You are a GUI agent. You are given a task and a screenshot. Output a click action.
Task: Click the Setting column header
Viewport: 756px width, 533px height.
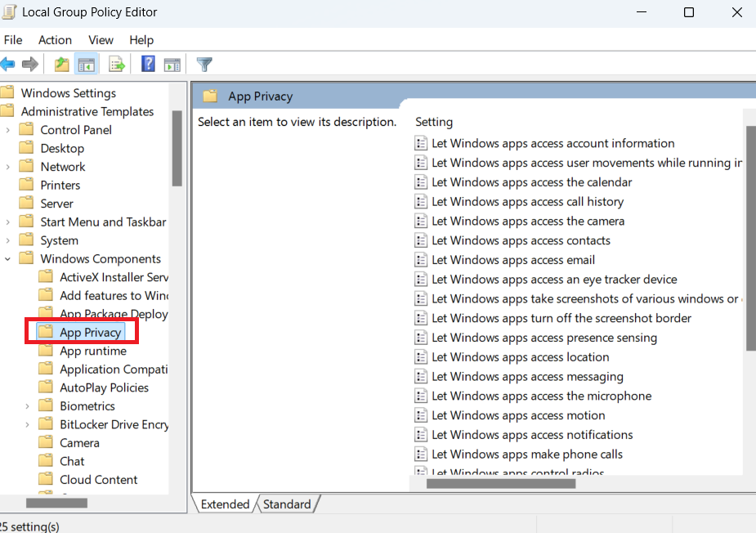click(434, 122)
